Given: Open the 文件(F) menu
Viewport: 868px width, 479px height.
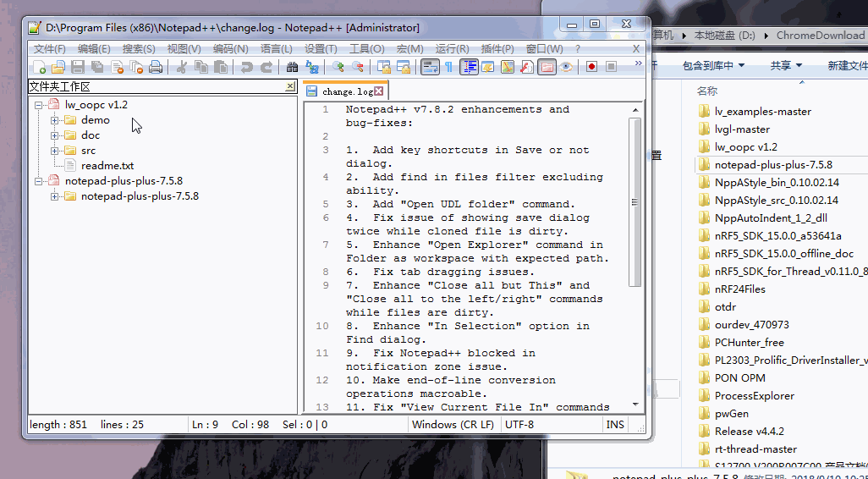Looking at the screenshot, I should [49, 49].
